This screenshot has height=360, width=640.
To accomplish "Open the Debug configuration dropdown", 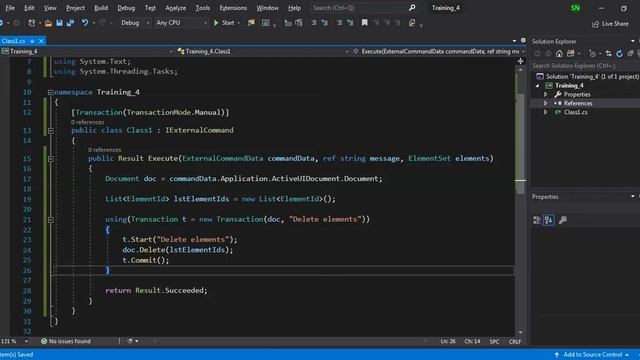I will point(135,23).
